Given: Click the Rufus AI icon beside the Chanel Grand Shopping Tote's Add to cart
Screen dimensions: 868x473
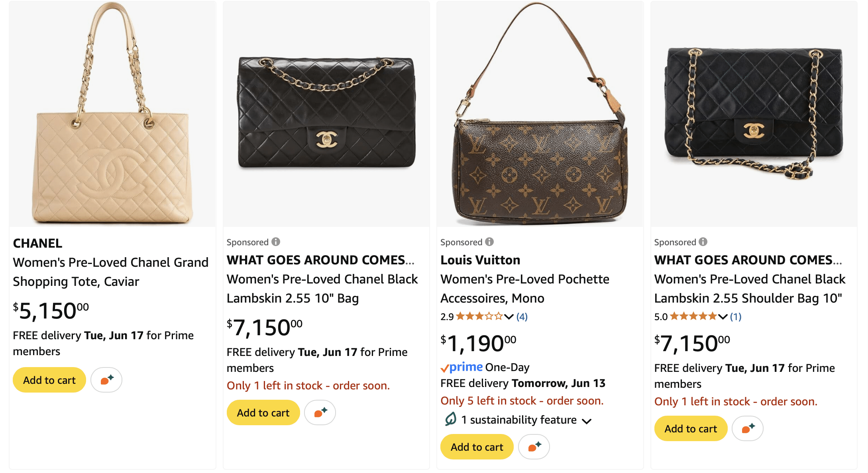Looking at the screenshot, I should click(106, 380).
